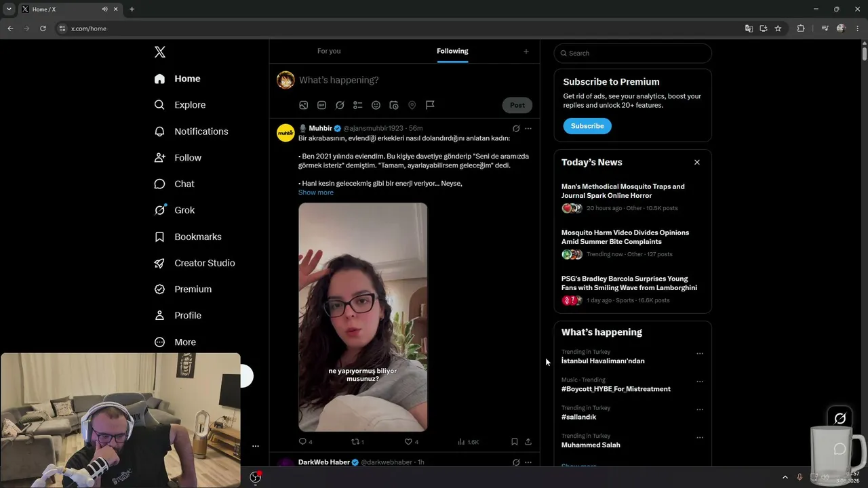The height and width of the screenshot is (488, 868).
Task: Expand the More menu in the sidebar
Action: 175,342
